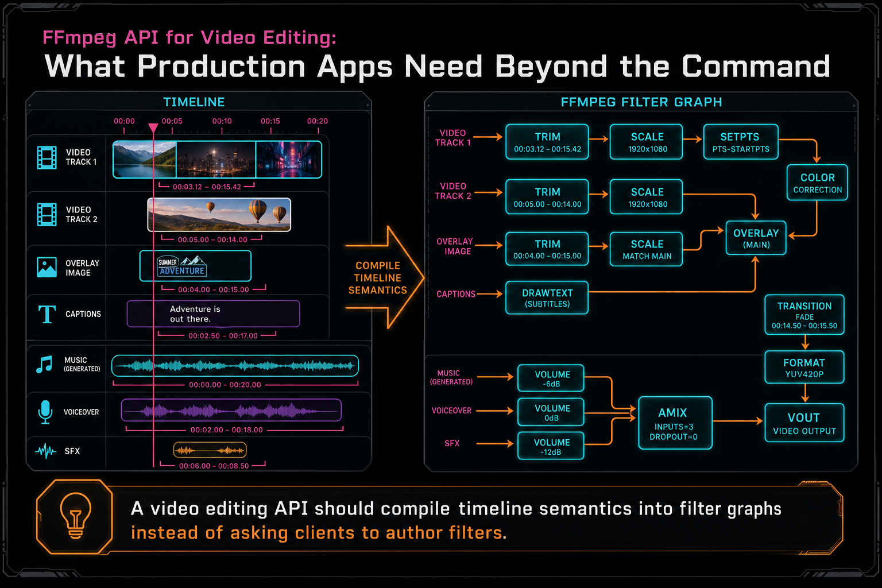Click the SCALE MATCH MAIN node
Screen dimensions: 882x588
coord(647,249)
